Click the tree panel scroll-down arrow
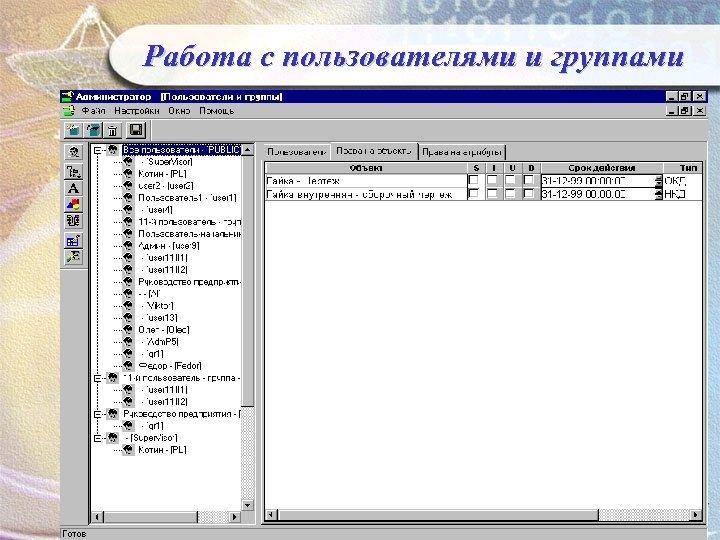720x540 pixels. pyautogui.click(x=248, y=505)
